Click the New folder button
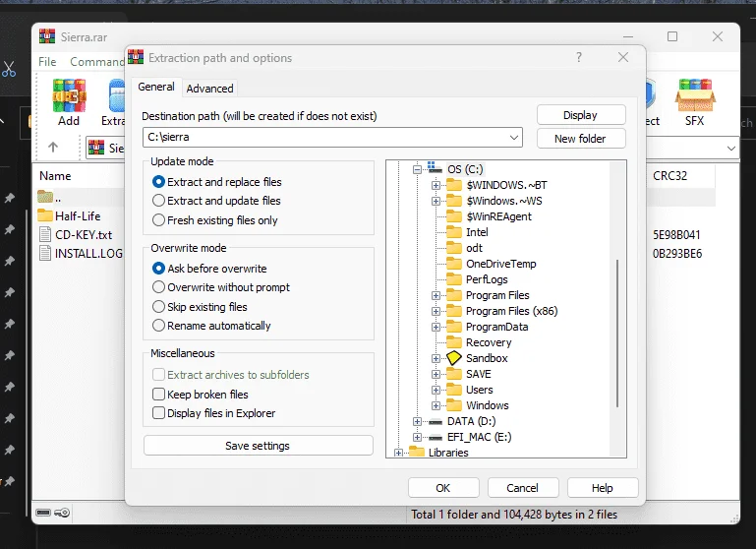The image size is (756, 549). click(580, 139)
